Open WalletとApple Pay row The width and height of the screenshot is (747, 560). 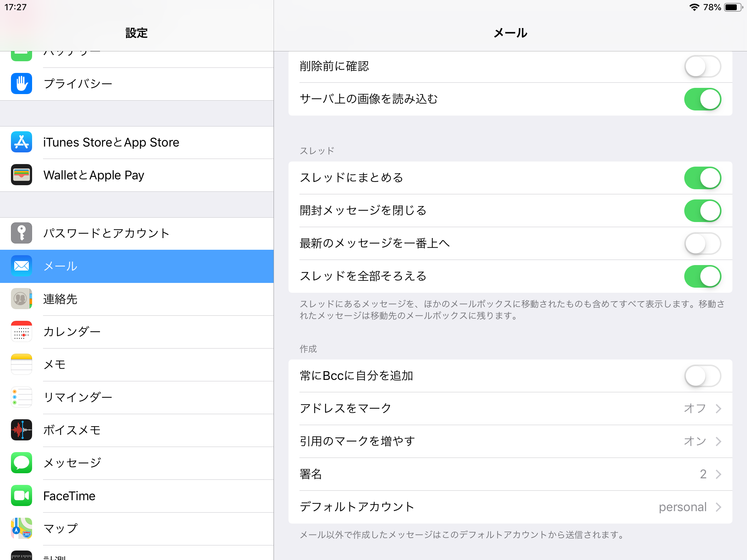tap(137, 175)
